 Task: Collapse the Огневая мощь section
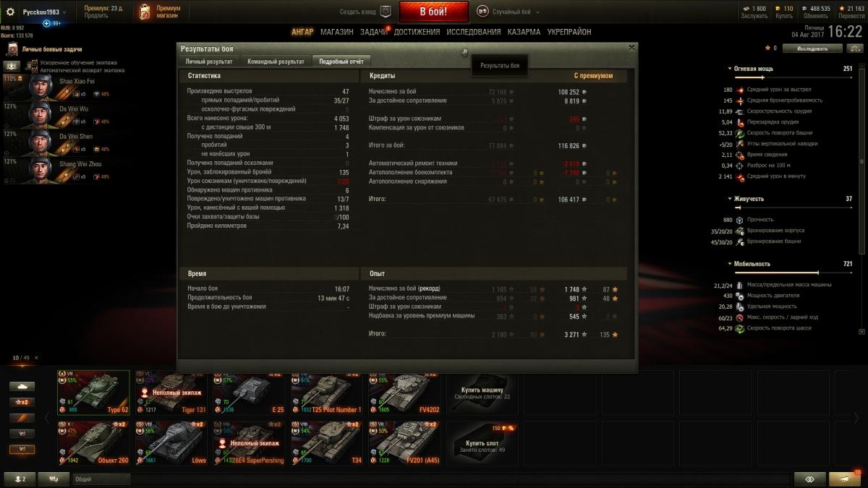click(x=730, y=69)
